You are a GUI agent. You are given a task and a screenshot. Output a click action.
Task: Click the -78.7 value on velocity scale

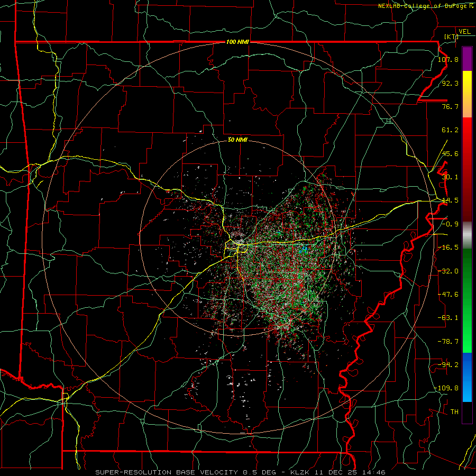448,342
